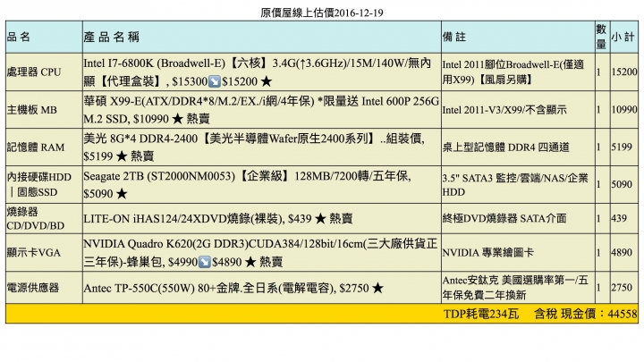
Task: Click the quantity 1 in the 電源供應器 row
Action: click(598, 288)
